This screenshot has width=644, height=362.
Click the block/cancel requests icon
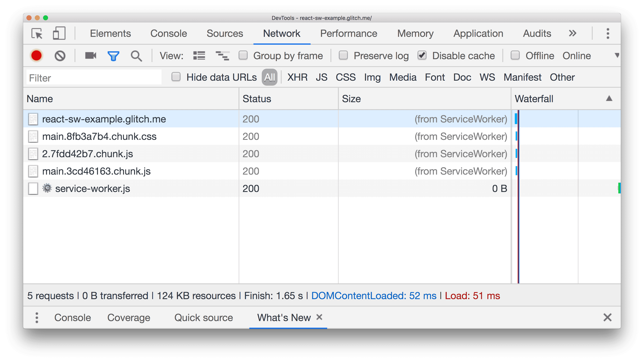(60, 56)
